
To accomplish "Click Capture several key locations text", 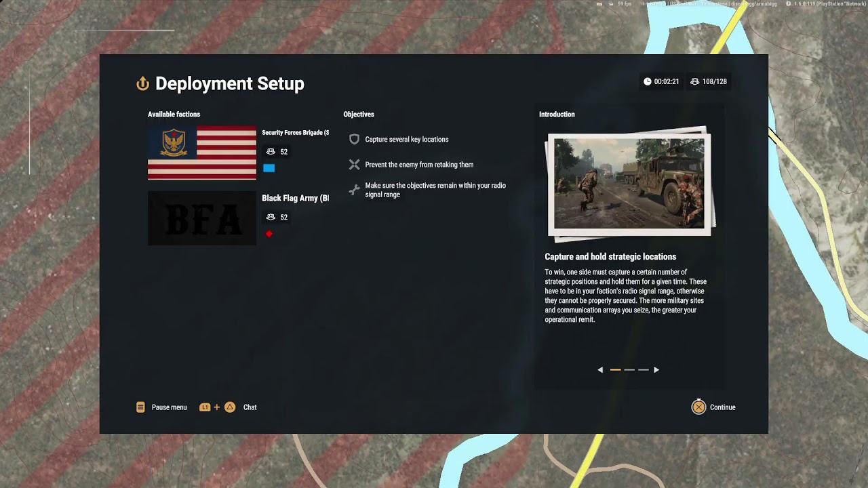I will pyautogui.click(x=407, y=140).
